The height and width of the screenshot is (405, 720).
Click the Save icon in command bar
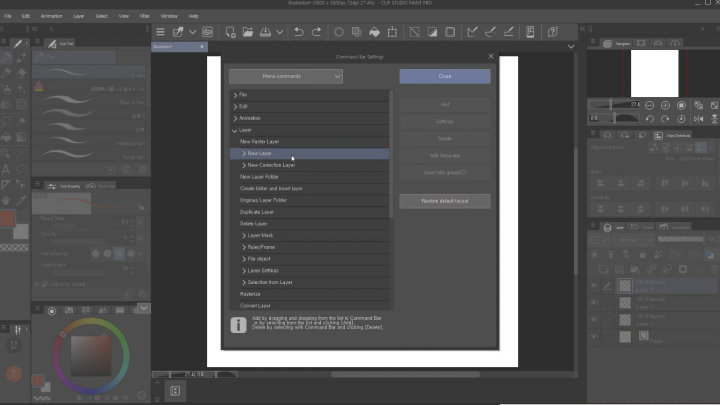point(265,32)
